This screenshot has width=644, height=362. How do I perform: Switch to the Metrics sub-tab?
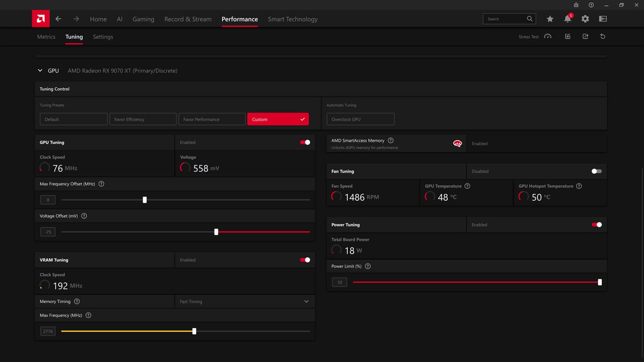point(46,37)
